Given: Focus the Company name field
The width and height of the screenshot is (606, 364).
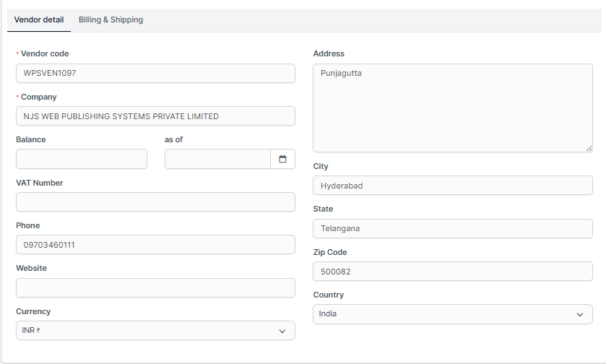Looking at the screenshot, I should point(155,116).
